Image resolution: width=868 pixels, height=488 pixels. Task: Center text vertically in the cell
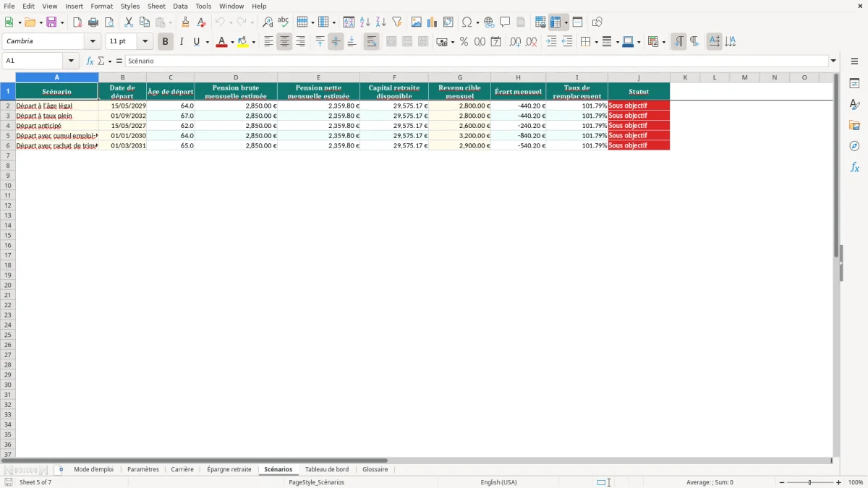(x=336, y=42)
